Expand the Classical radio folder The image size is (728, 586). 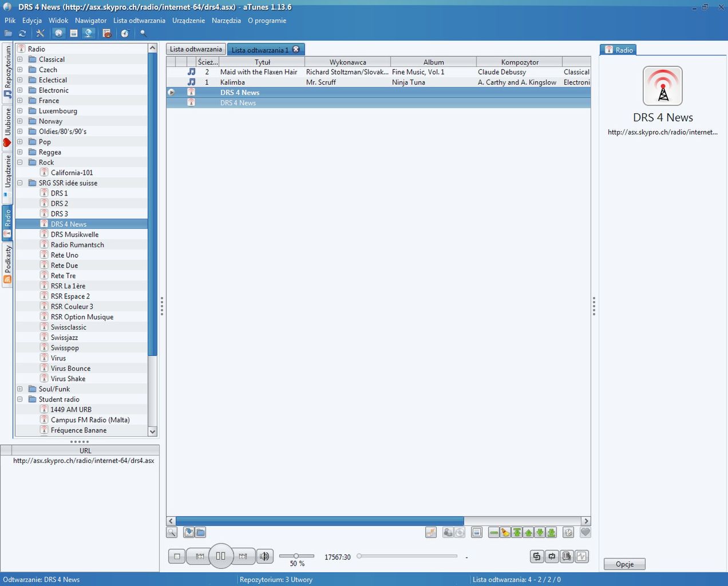20,60
